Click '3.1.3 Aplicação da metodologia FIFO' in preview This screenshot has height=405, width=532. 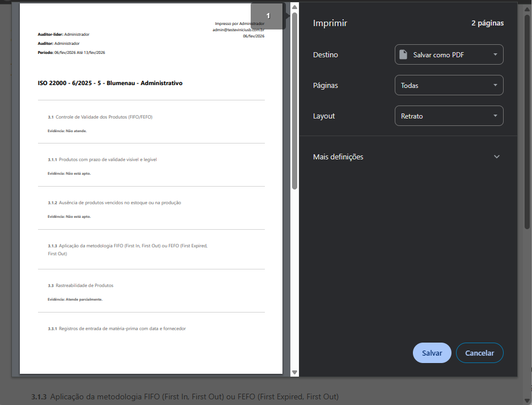128,250
